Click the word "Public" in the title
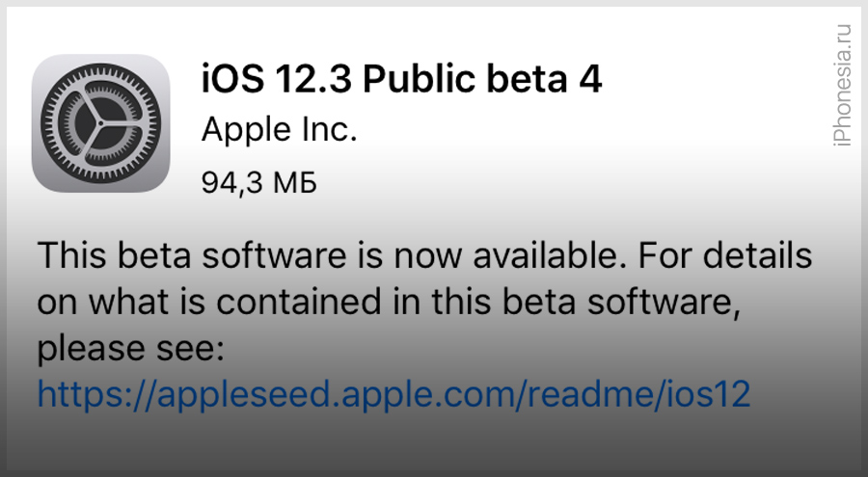868x477 pixels. [x=420, y=79]
